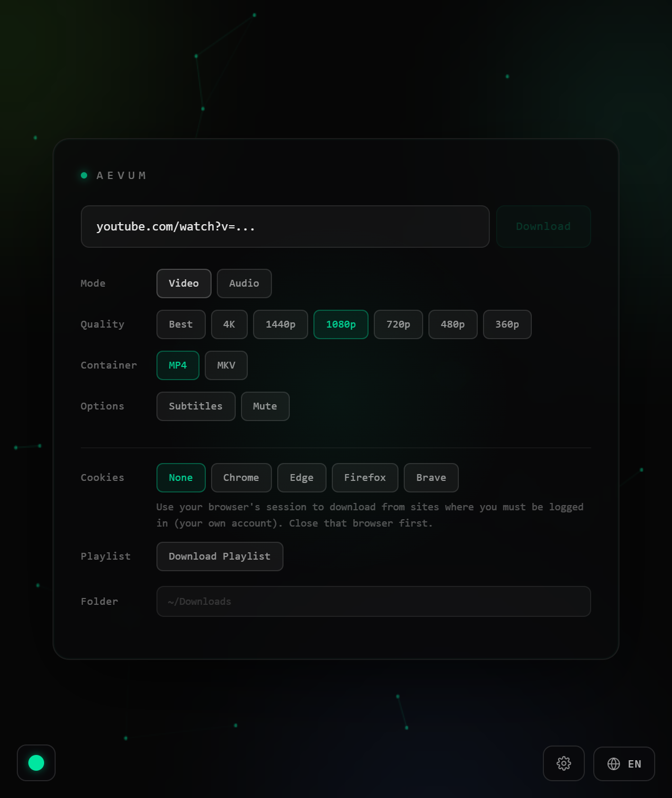The width and height of the screenshot is (672, 798).
Task: Toggle the Subtitles option
Action: (x=196, y=406)
